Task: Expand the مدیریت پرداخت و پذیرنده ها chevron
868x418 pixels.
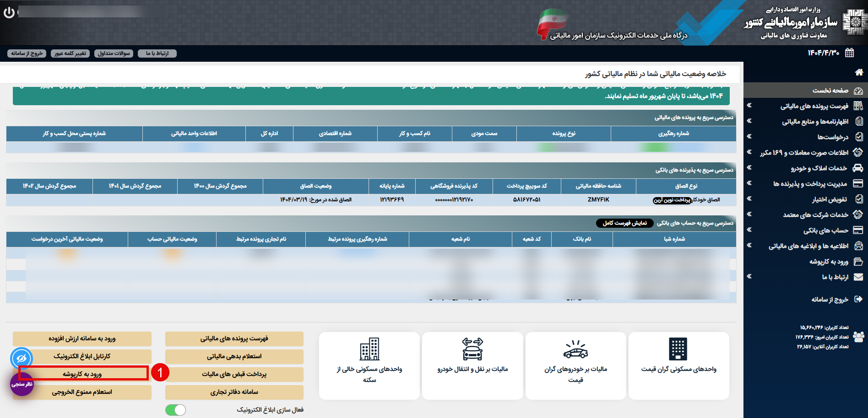Action: [x=749, y=183]
